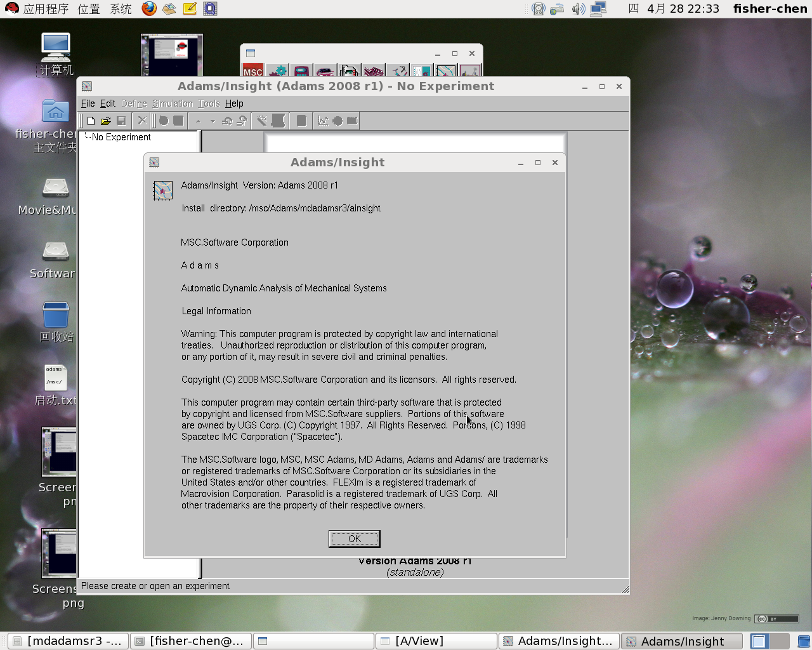Click the date and time clock
812x650 pixels.
(x=674, y=9)
